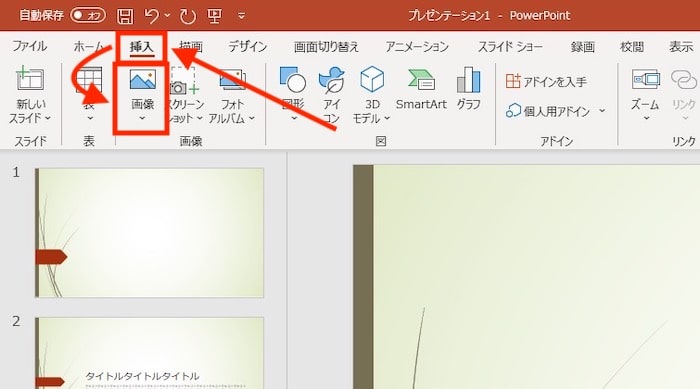Click the 図形 (Shapes) icon
The image size is (700, 389).
(x=293, y=79)
